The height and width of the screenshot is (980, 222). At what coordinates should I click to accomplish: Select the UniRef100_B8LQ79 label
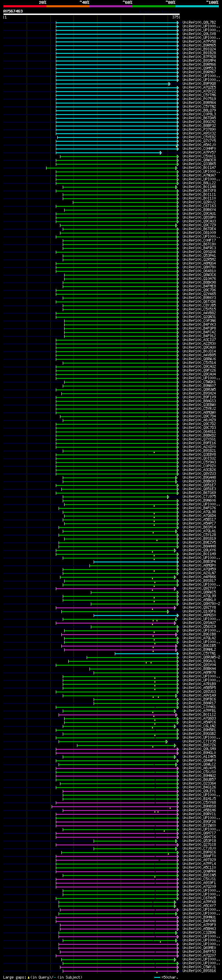point(199,110)
